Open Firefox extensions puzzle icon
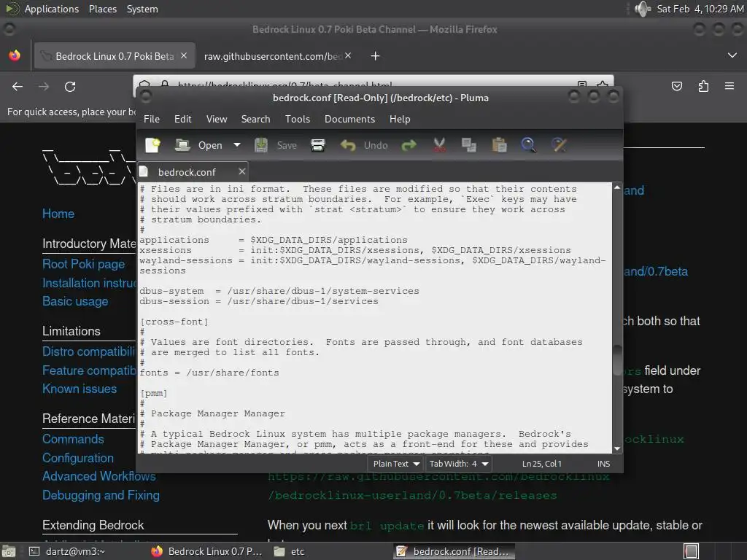This screenshot has width=747, height=560. click(703, 86)
